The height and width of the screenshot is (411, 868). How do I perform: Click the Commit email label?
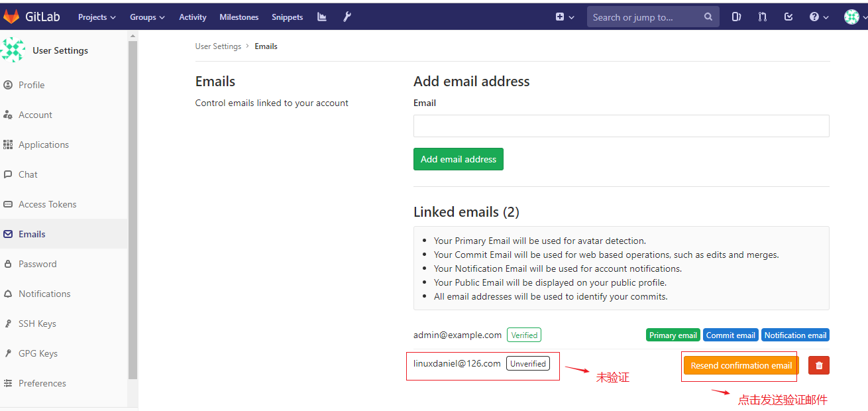pyautogui.click(x=731, y=335)
